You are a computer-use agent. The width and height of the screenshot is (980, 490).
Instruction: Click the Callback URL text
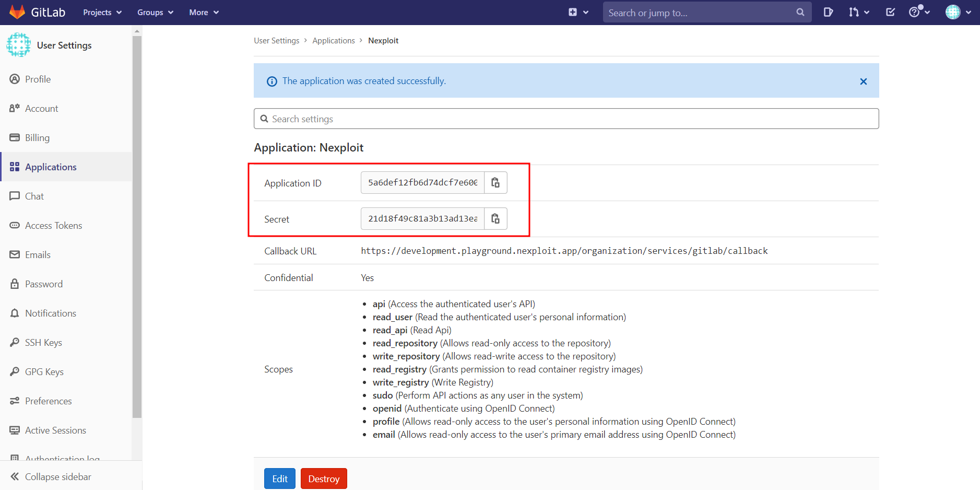(x=564, y=251)
